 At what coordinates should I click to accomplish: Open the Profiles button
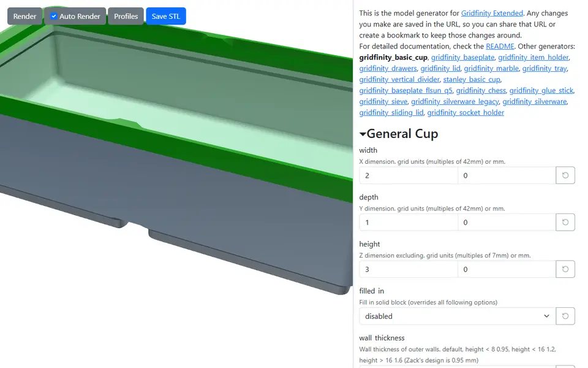pyautogui.click(x=126, y=16)
